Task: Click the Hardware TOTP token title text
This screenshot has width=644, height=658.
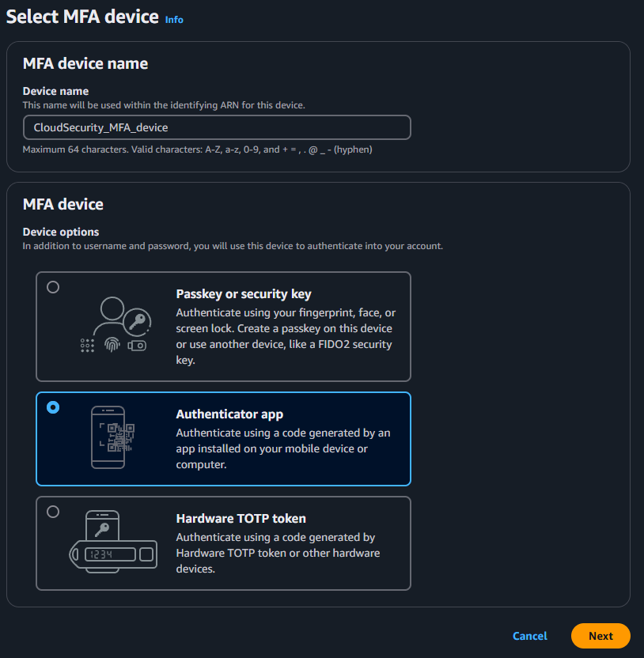Action: pyautogui.click(x=241, y=519)
